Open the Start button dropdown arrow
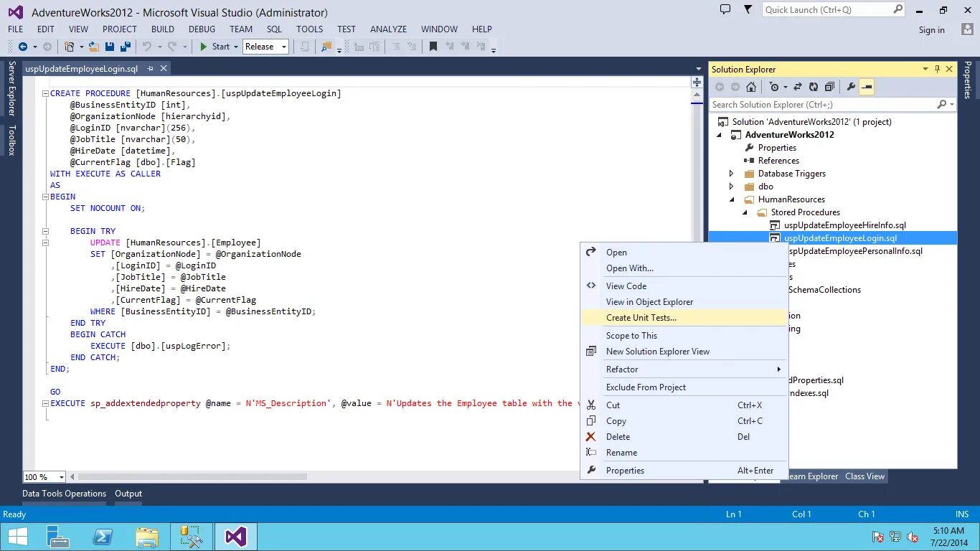Screen dimensions: 980x551 point(235,47)
